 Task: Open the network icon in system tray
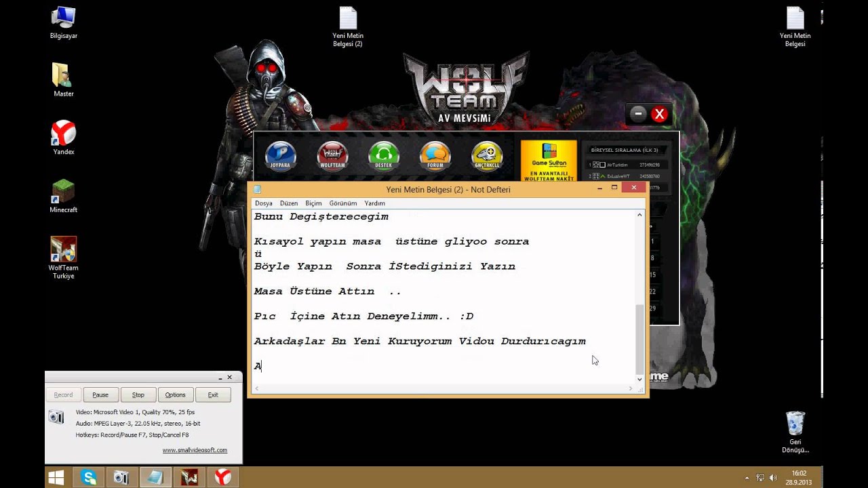click(760, 478)
